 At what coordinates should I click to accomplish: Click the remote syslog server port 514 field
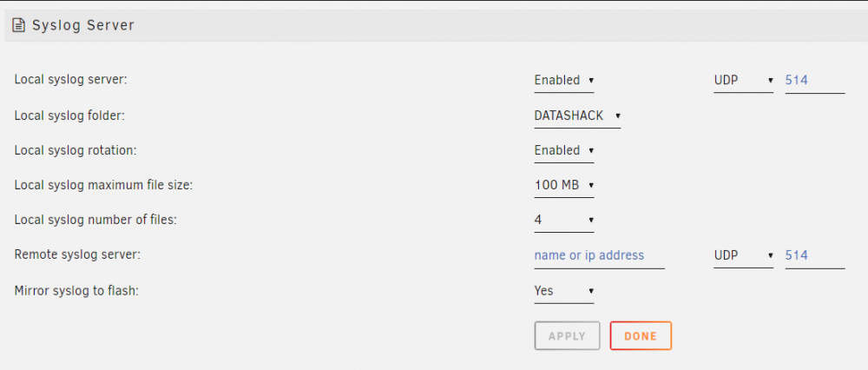pos(815,256)
